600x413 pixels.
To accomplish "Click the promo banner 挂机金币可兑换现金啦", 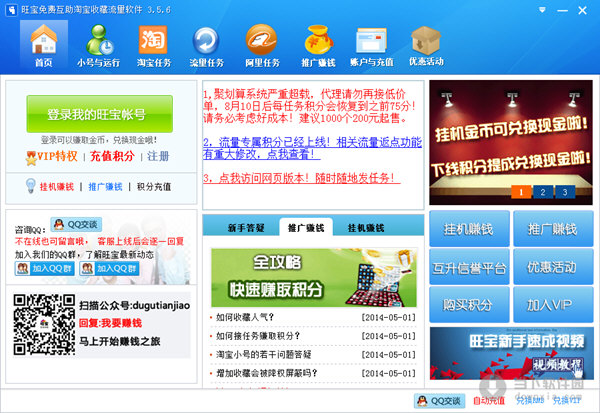I will (511, 142).
